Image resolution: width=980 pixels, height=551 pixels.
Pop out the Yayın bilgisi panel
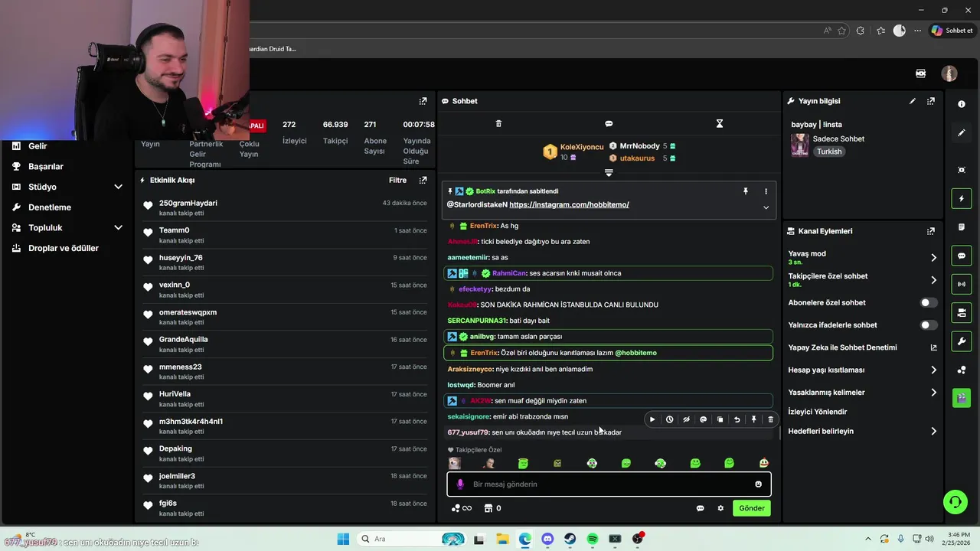click(931, 101)
